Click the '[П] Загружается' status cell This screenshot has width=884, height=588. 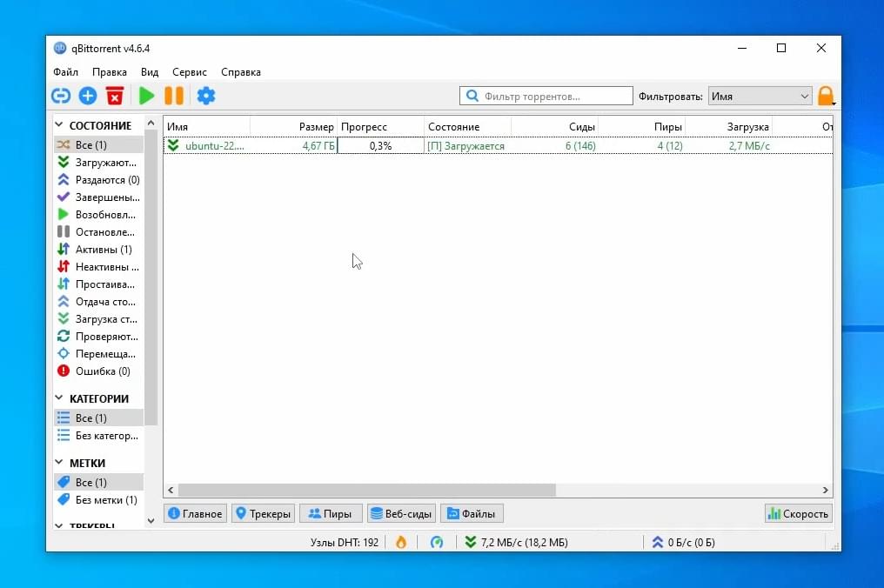(466, 146)
